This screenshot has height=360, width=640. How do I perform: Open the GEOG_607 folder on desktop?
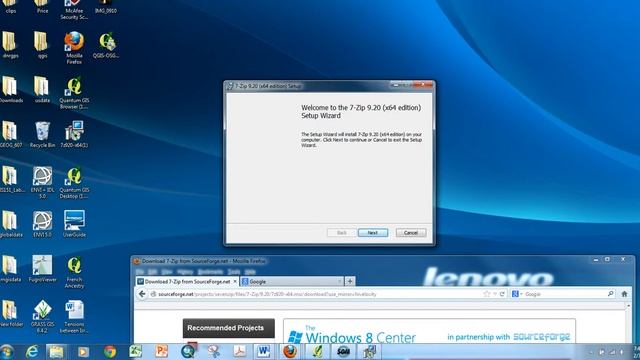pyautogui.click(x=10, y=134)
